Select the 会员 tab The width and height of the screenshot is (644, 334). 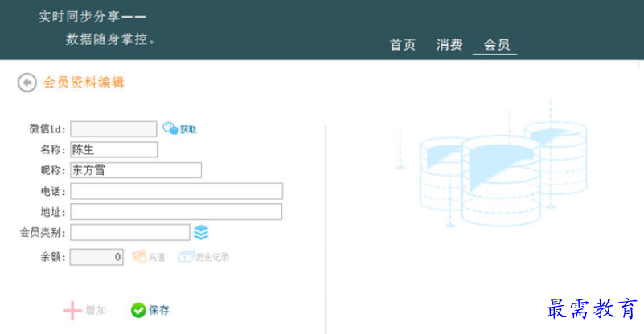pos(495,45)
